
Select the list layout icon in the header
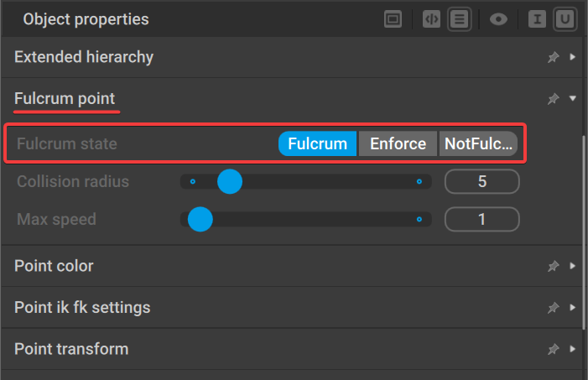(x=460, y=19)
